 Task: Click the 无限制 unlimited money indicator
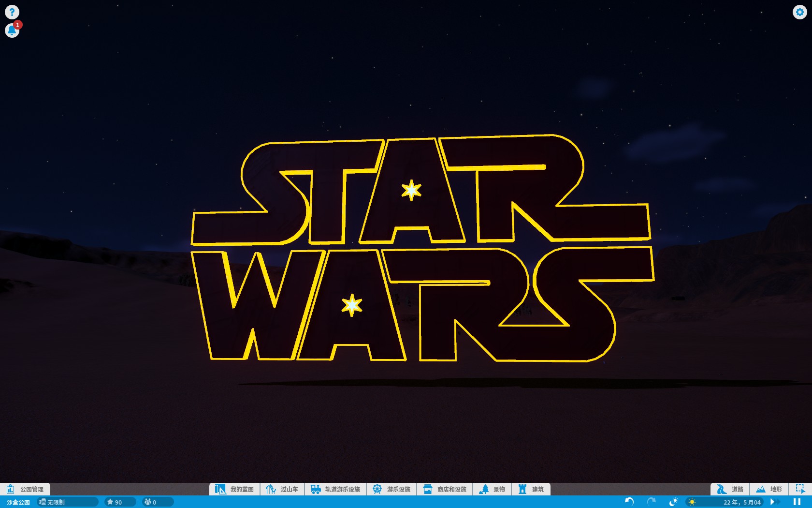68,502
